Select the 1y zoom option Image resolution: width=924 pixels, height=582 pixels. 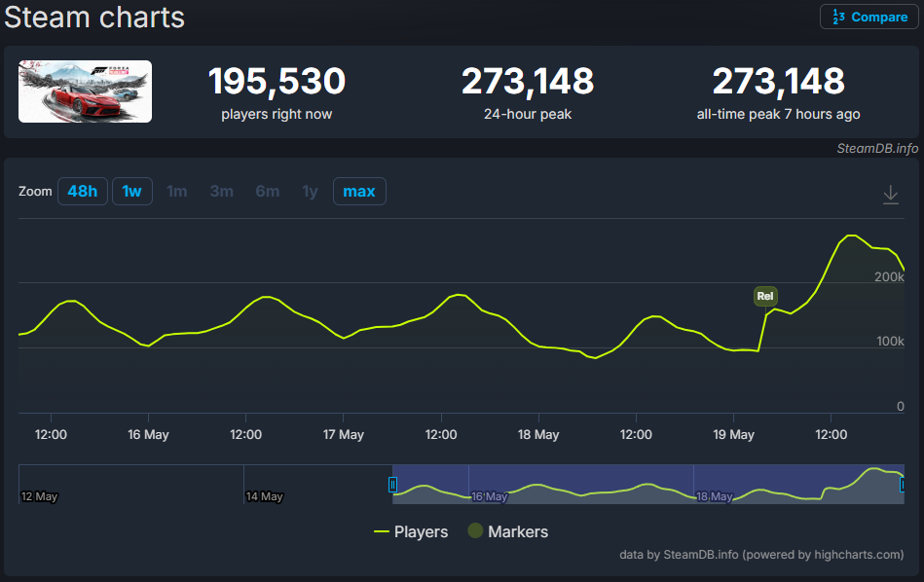(x=310, y=192)
